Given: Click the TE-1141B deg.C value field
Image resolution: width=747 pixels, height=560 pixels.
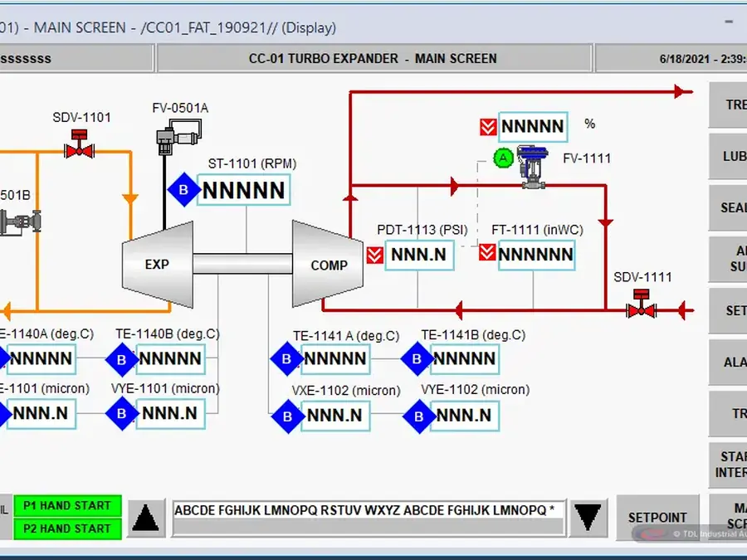Looking at the screenshot, I should pos(465,358).
